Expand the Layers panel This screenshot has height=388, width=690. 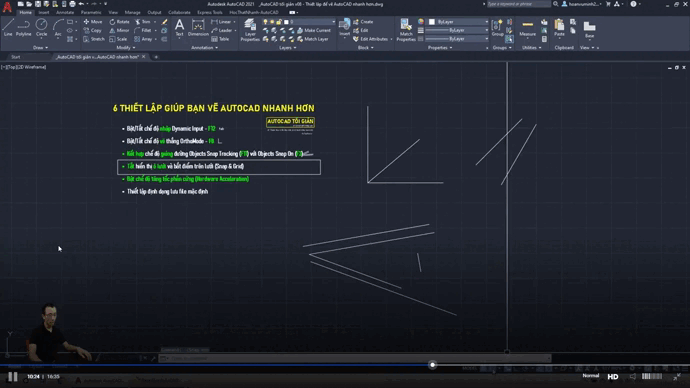tap(288, 48)
